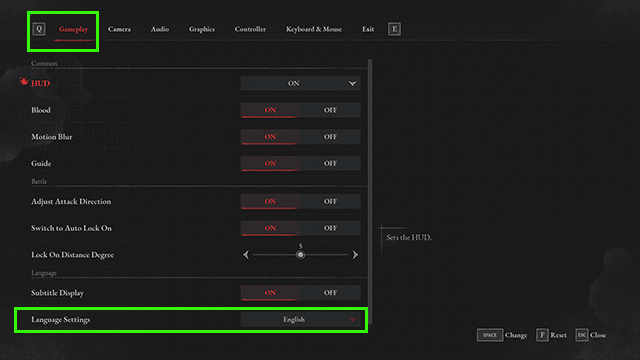Open the Graphics tab
640x360 pixels.
202,29
